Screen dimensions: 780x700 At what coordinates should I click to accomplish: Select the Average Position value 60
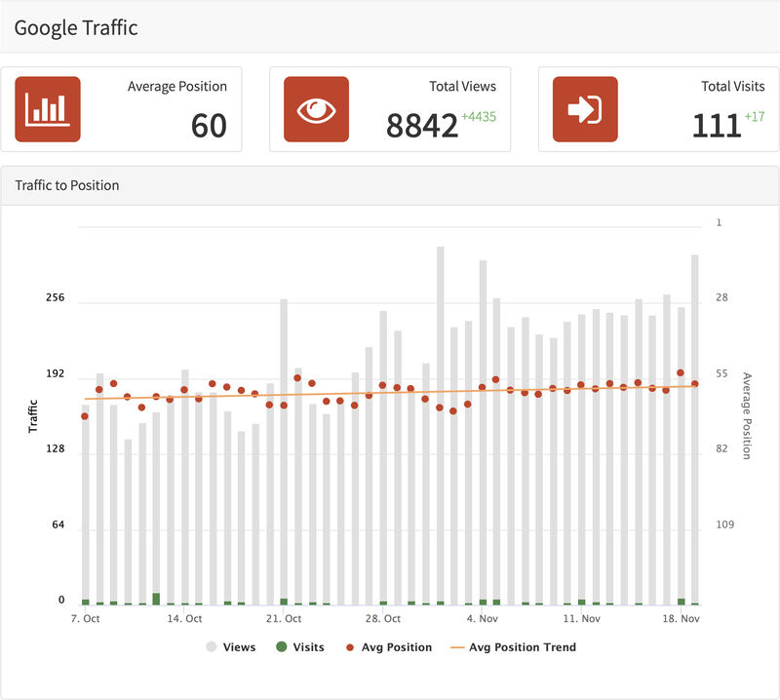pos(209,126)
